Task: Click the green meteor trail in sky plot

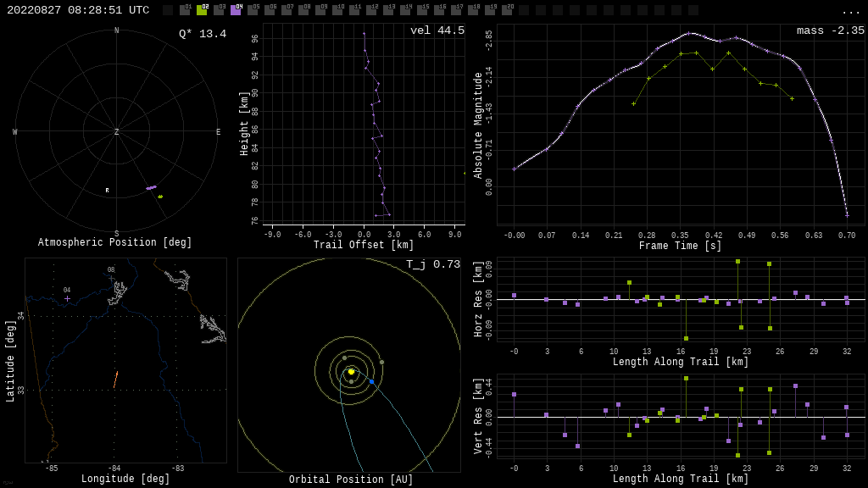Action: pyautogui.click(x=160, y=197)
